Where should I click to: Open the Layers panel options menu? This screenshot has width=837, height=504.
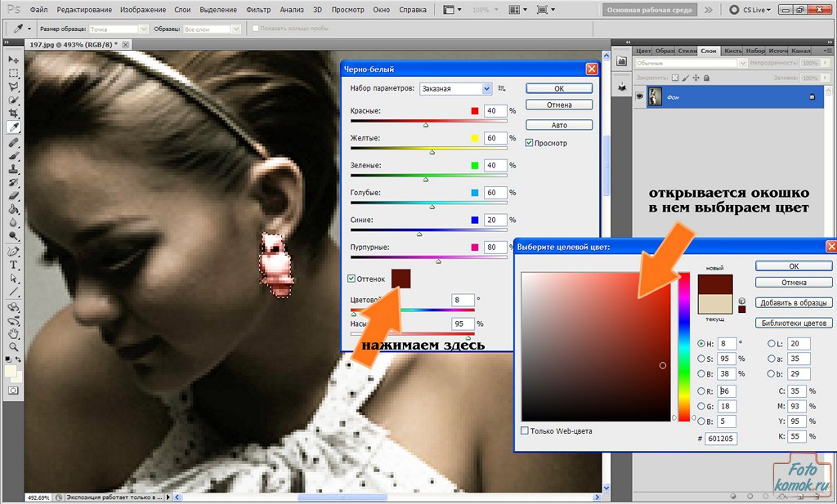[x=828, y=51]
